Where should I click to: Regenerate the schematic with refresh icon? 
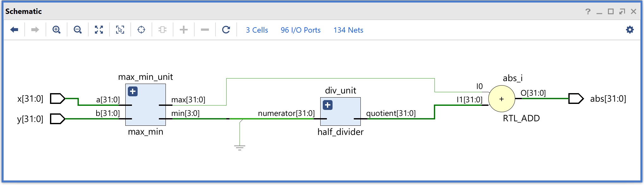click(x=226, y=30)
